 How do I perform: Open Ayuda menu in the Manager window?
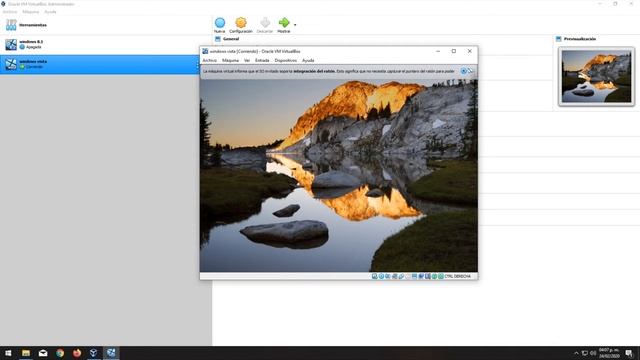pos(50,12)
